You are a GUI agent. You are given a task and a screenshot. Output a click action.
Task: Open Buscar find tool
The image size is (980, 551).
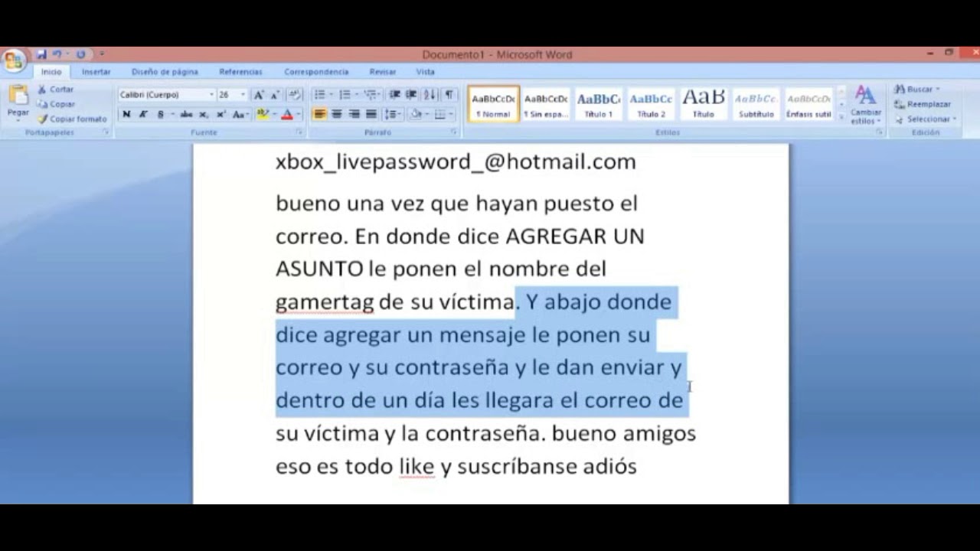pos(917,90)
